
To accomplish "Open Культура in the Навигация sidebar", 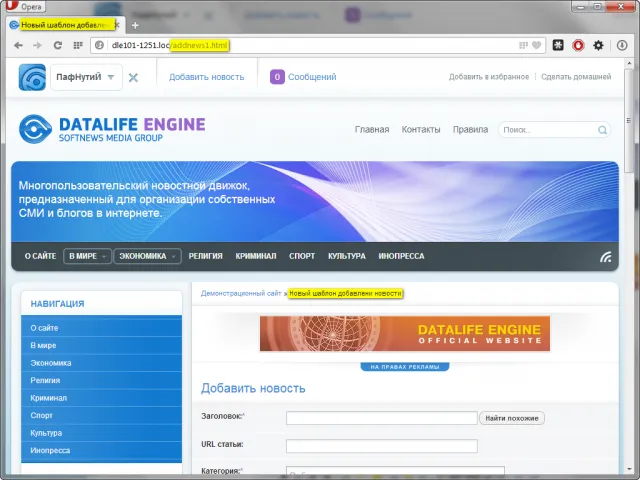I will 46,433.
